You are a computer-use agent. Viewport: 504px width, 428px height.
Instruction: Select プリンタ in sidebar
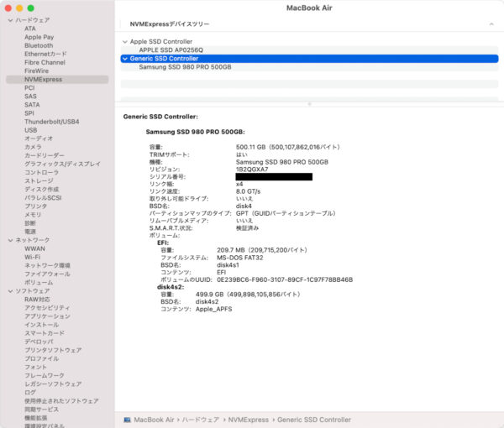tap(35, 206)
